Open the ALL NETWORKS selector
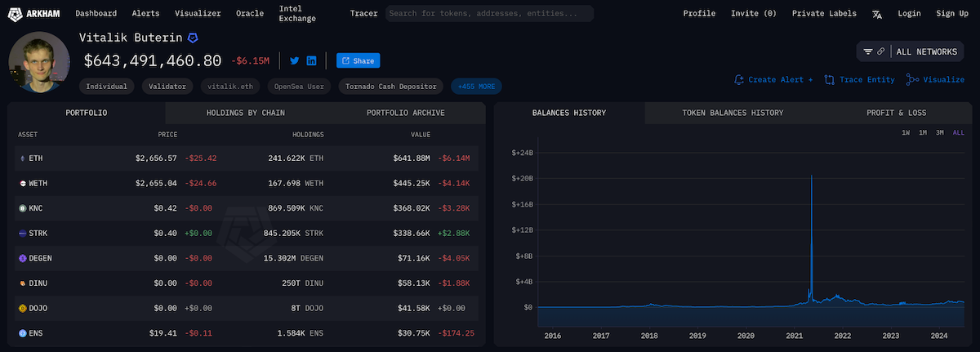The width and height of the screenshot is (980, 352). click(x=926, y=51)
